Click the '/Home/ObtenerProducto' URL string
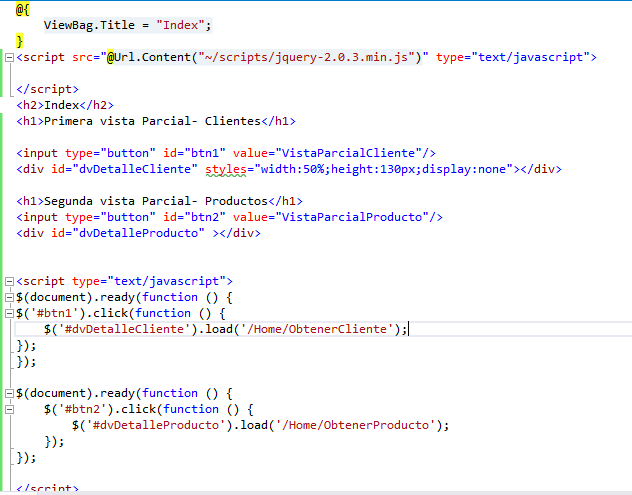Screen dimensions: 632x495 [356, 425]
